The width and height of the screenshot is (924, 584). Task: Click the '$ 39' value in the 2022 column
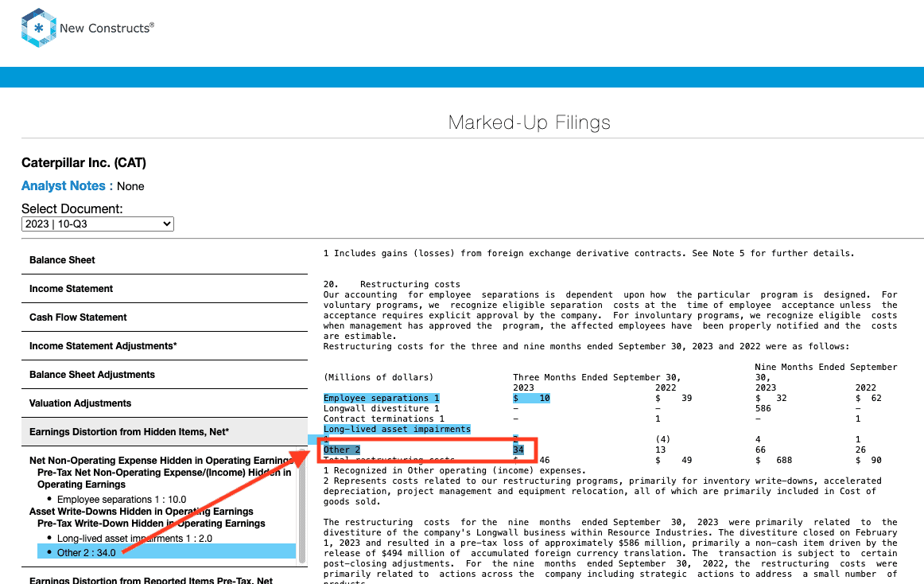point(674,398)
